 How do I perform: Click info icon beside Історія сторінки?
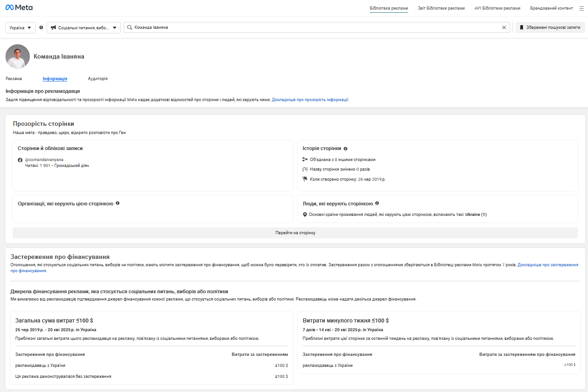click(x=345, y=149)
